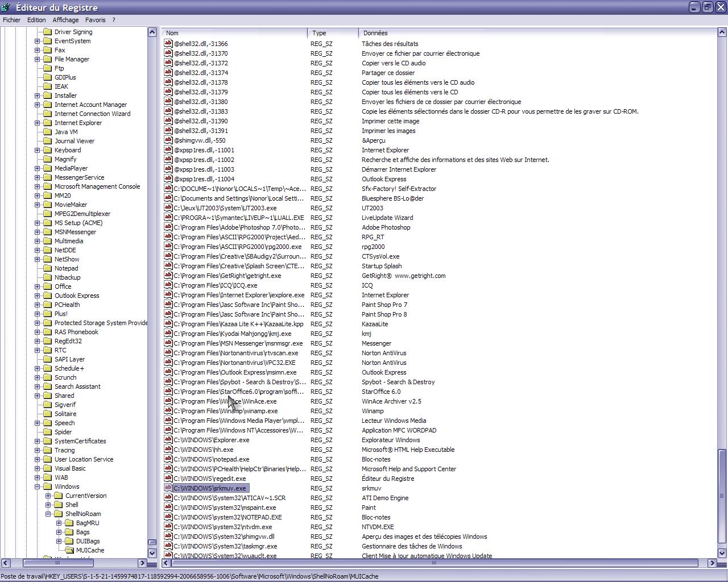
Task: Click tree pane scroll up arrow
Action: point(152,32)
